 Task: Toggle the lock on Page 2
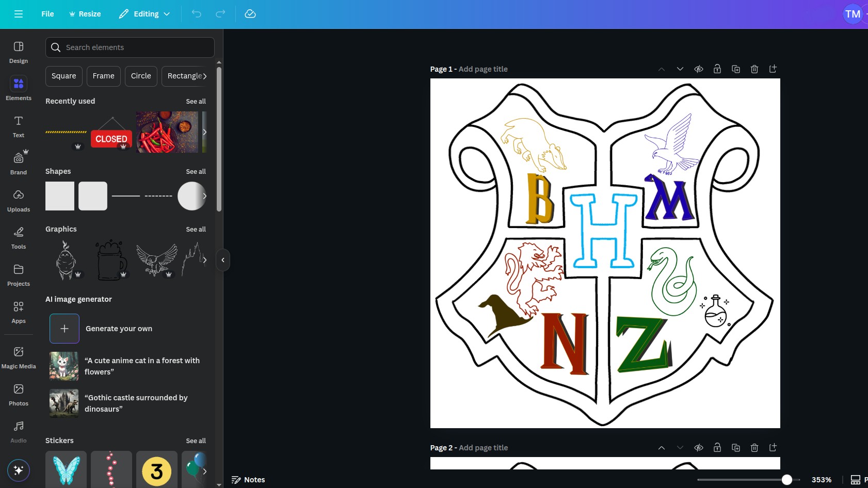[x=717, y=448]
